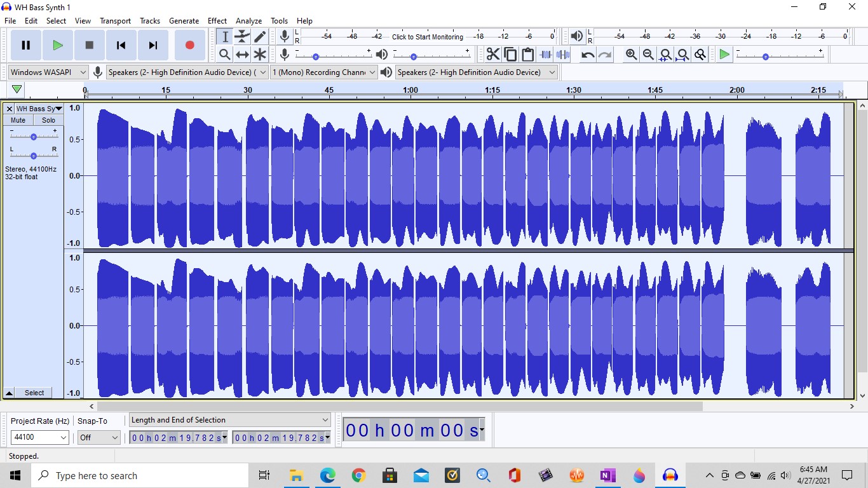The height and width of the screenshot is (488, 868).
Task: Click the Cut scissors icon
Action: 493,55
